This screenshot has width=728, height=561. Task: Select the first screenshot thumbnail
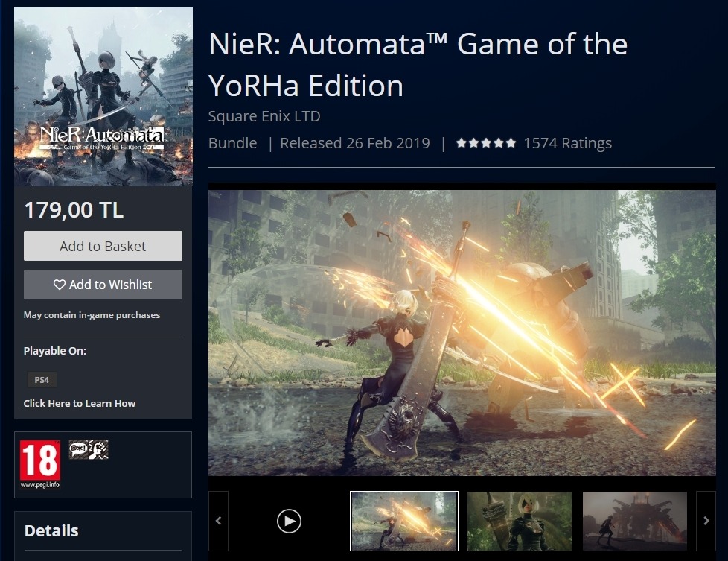[x=403, y=521]
